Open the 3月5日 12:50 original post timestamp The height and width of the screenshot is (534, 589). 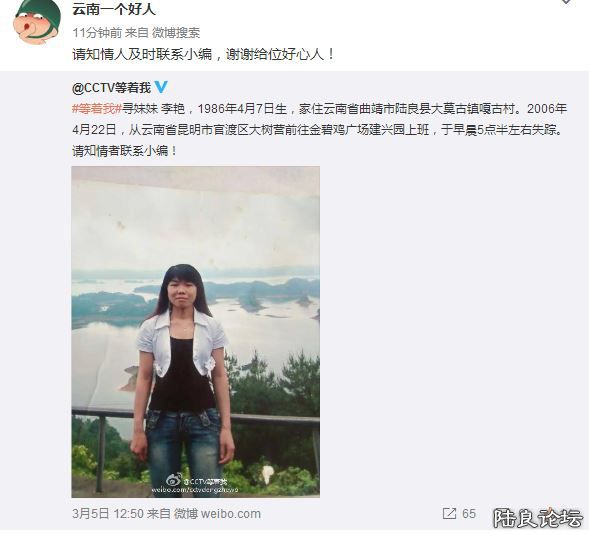click(108, 514)
